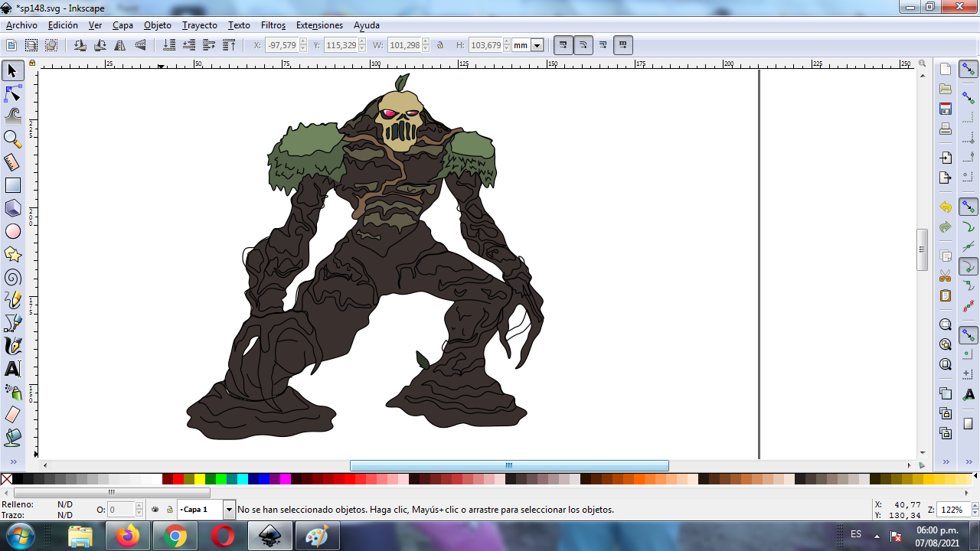Raise selection one step

pyautogui.click(x=209, y=45)
